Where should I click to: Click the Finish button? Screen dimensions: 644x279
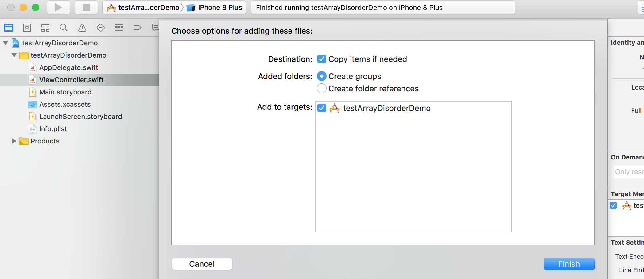569,264
